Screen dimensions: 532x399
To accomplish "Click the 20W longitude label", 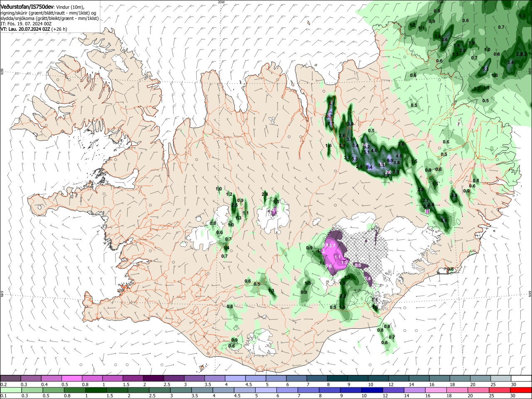I will click(x=221, y=2).
